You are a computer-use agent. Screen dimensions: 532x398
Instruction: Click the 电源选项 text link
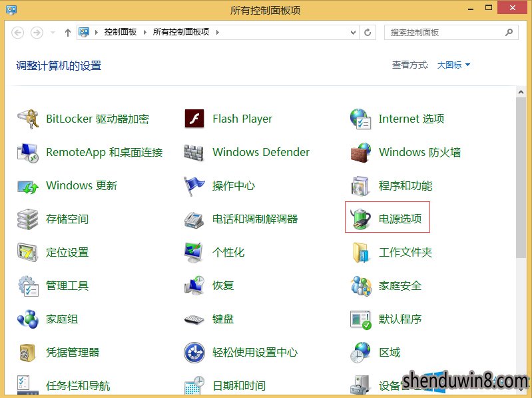point(400,219)
